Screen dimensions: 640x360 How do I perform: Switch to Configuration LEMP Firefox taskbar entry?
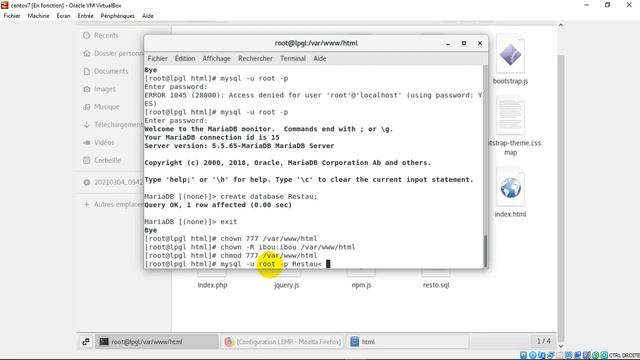(282, 342)
